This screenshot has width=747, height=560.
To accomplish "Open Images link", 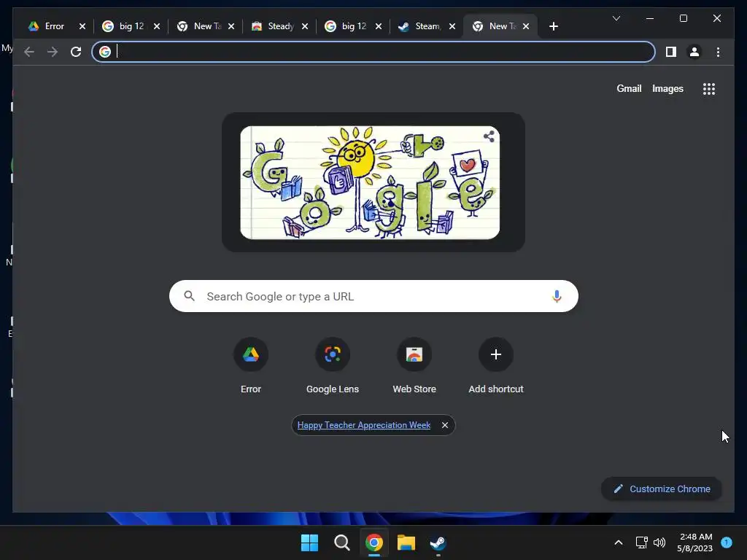I will click(667, 88).
